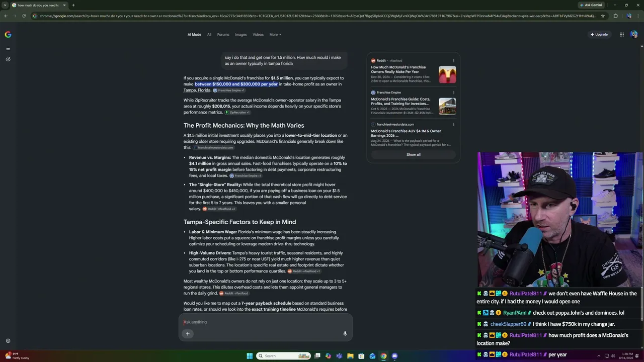Open 'How Much McDonald's Franchise Owners Really Make' link

click(398, 69)
